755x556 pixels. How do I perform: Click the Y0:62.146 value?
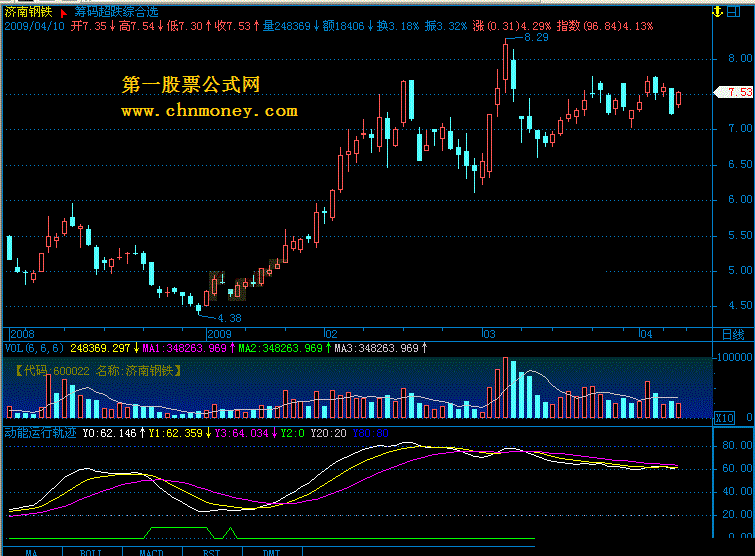point(109,433)
